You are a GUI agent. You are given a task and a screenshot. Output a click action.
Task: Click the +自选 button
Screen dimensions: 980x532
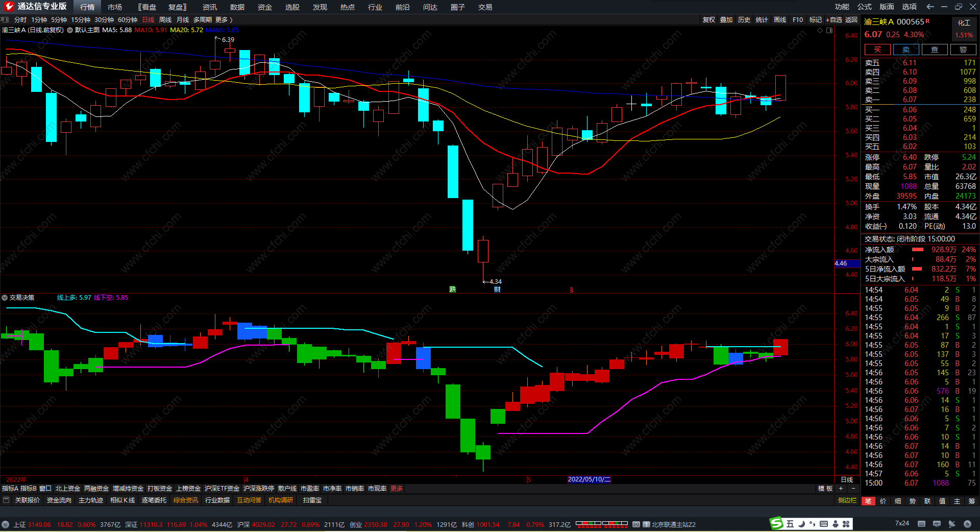[x=834, y=19]
